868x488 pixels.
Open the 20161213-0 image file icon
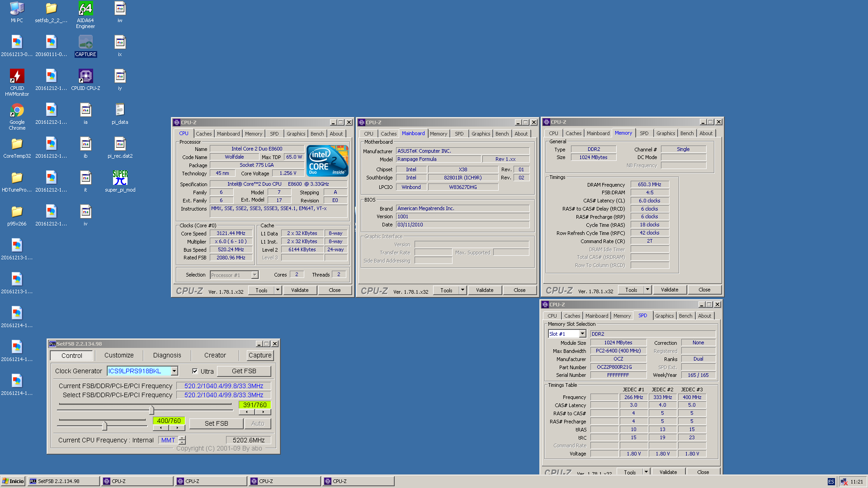point(17,46)
